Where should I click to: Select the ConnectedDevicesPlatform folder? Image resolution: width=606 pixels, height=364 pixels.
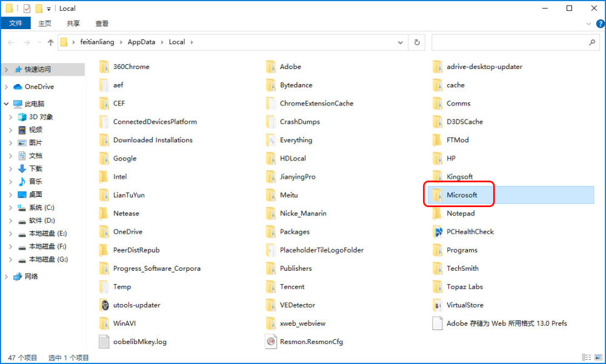155,121
